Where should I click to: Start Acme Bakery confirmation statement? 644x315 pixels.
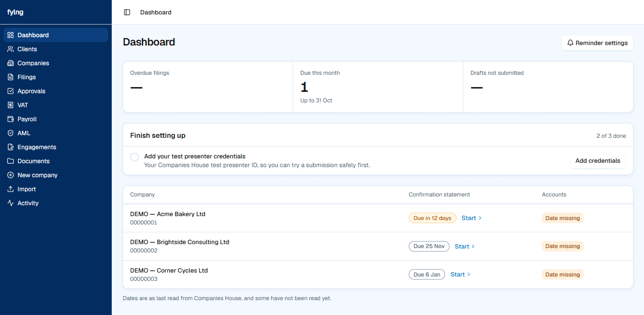pos(471,218)
